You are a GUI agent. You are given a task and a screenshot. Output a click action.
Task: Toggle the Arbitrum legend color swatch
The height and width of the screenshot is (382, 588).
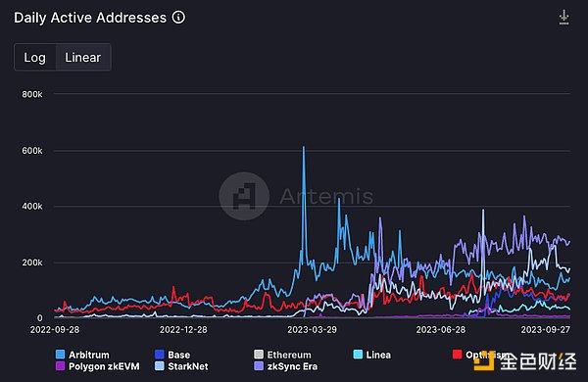pyautogui.click(x=60, y=355)
